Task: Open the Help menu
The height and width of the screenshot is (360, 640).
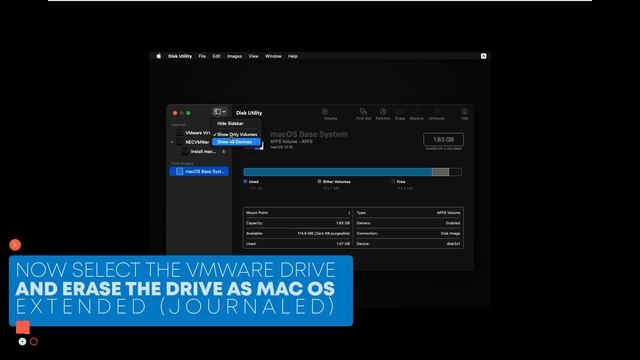Action: click(x=293, y=56)
